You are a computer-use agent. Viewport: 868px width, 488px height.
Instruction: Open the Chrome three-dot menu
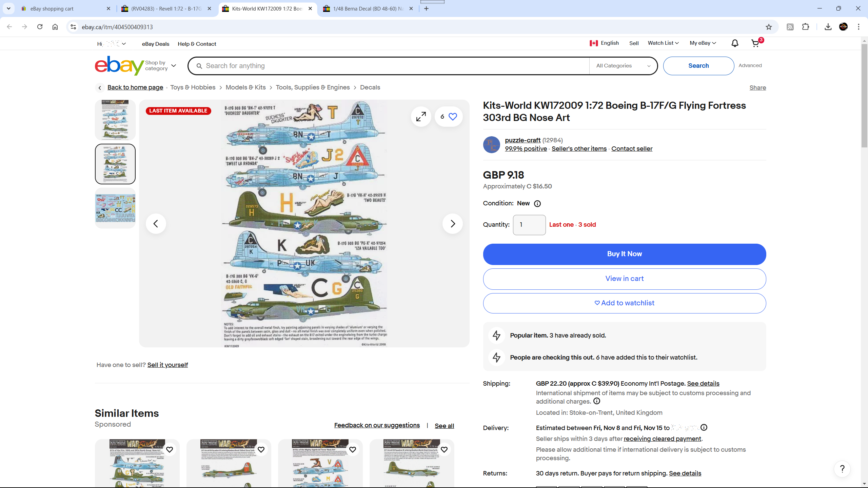pyautogui.click(x=859, y=27)
